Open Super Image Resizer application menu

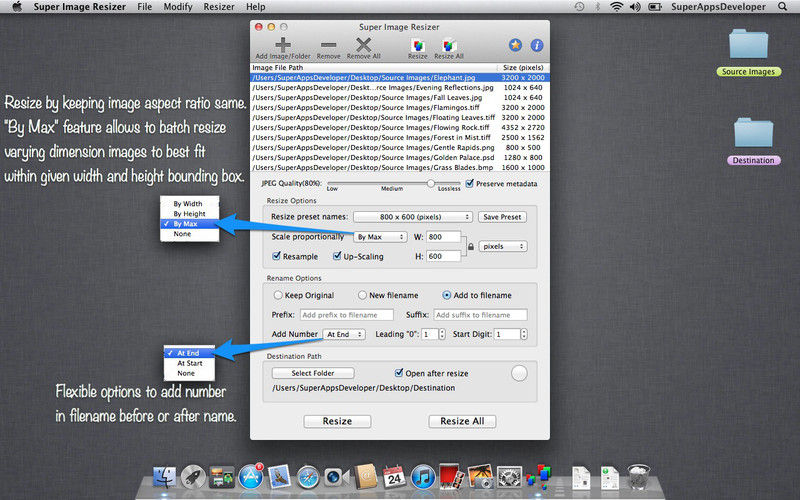pos(80,7)
